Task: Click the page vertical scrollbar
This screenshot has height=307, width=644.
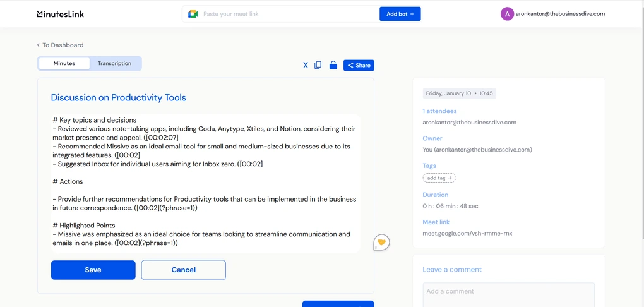Action: (x=642, y=123)
